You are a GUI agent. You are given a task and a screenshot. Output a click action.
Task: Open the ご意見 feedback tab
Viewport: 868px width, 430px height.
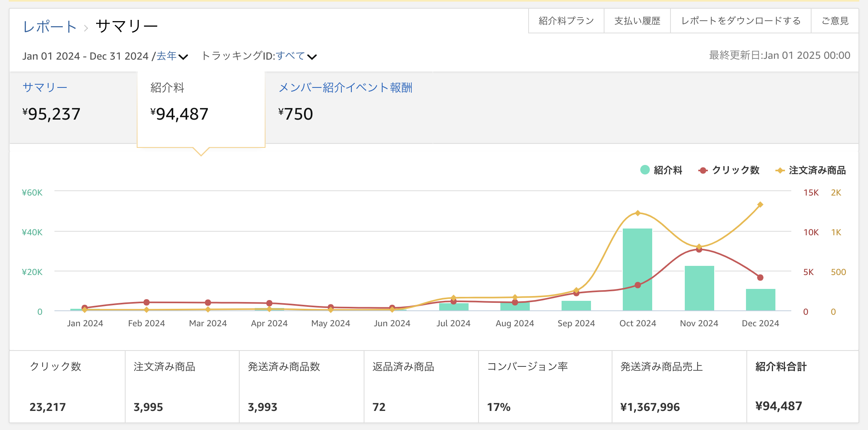pyautogui.click(x=835, y=21)
